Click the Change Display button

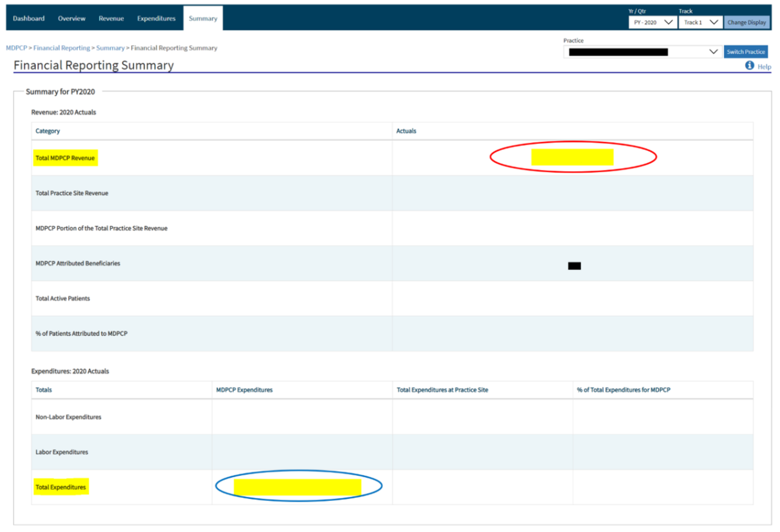[x=746, y=23]
